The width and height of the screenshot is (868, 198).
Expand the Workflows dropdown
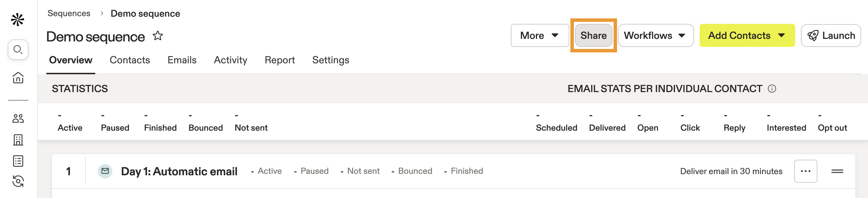tap(655, 35)
